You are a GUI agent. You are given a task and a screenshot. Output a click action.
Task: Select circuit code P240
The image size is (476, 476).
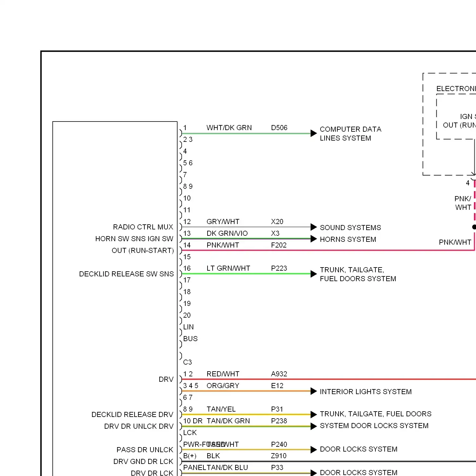click(279, 444)
